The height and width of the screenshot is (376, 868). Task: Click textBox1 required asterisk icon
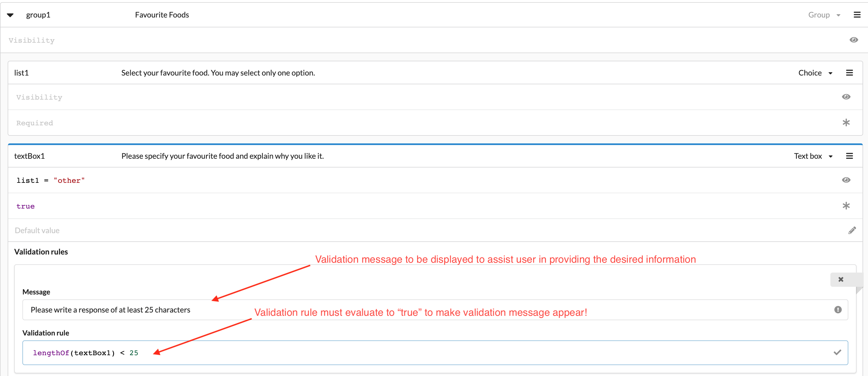846,206
